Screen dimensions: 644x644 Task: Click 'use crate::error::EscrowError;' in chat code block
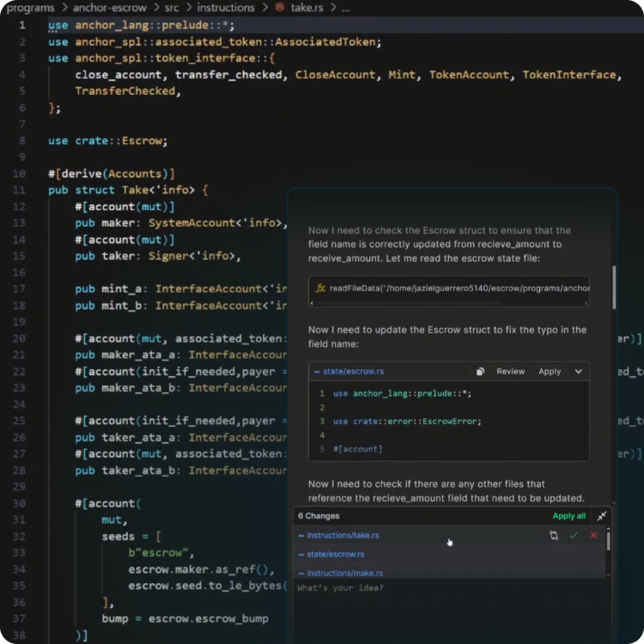tap(407, 422)
